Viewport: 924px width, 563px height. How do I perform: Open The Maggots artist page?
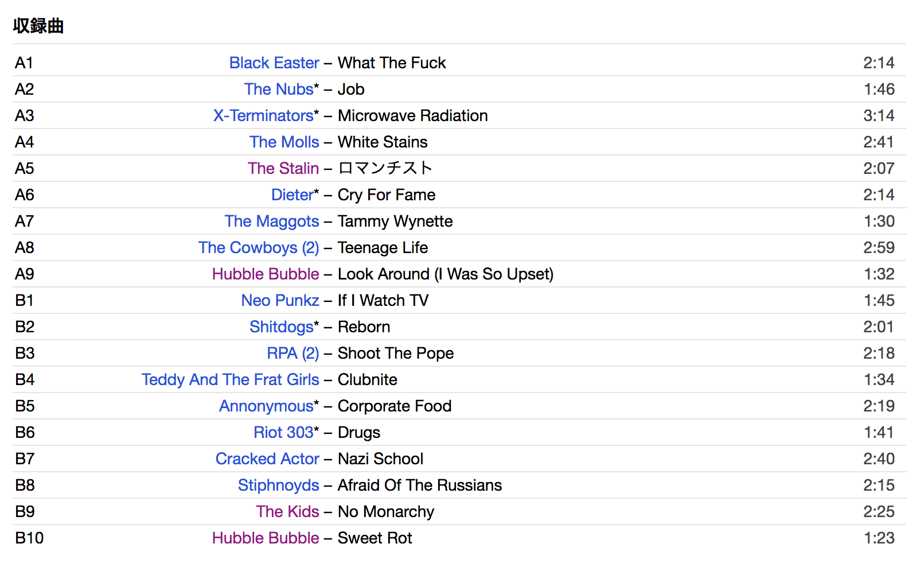[x=272, y=221]
